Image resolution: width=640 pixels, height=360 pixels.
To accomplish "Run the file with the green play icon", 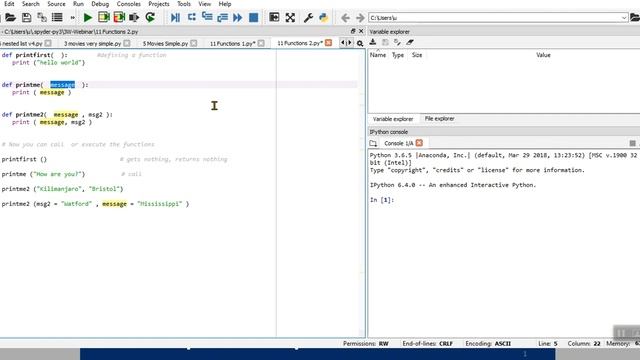I will [88, 18].
